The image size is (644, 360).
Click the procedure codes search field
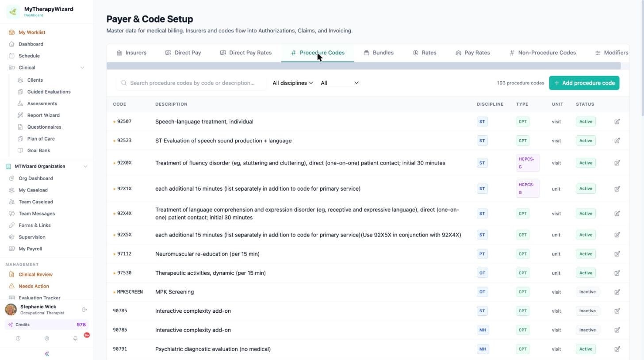point(191,83)
